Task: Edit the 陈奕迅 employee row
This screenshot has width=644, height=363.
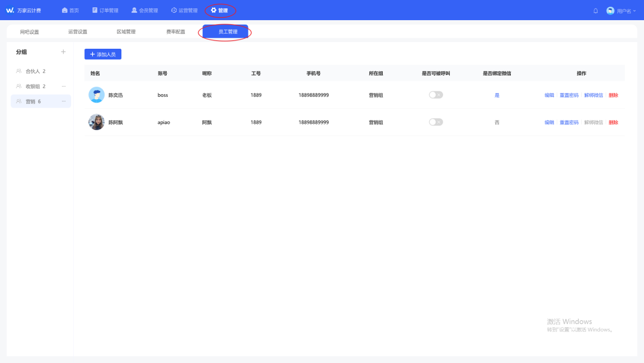Action: [549, 95]
